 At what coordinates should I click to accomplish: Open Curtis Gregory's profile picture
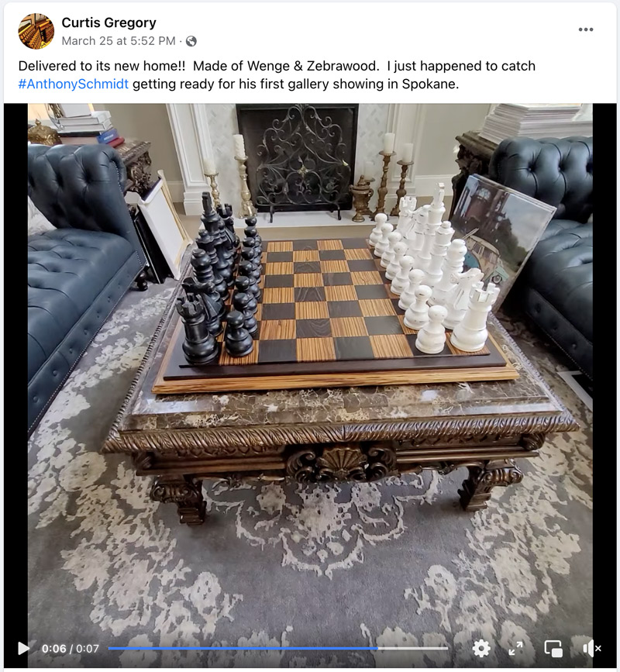click(36, 31)
